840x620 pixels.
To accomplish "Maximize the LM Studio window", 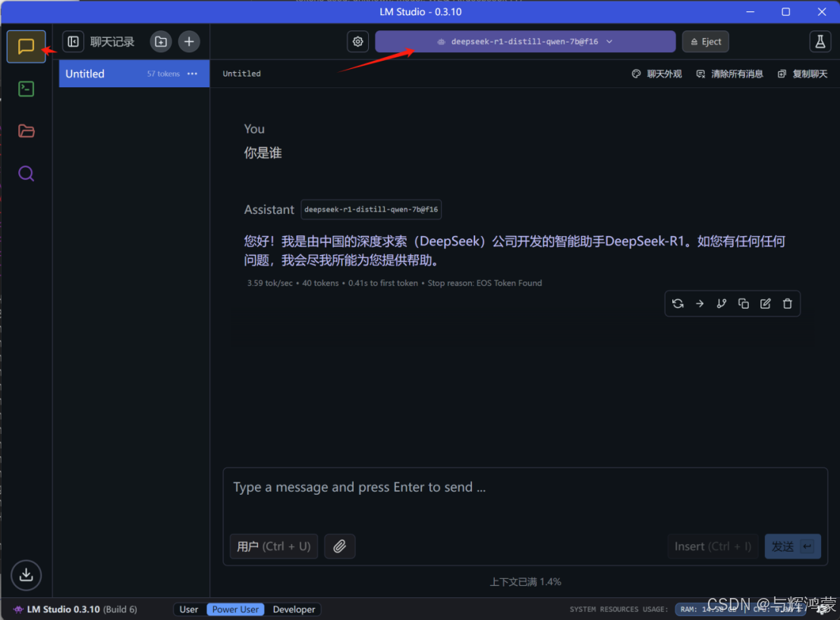I will 785,12.
